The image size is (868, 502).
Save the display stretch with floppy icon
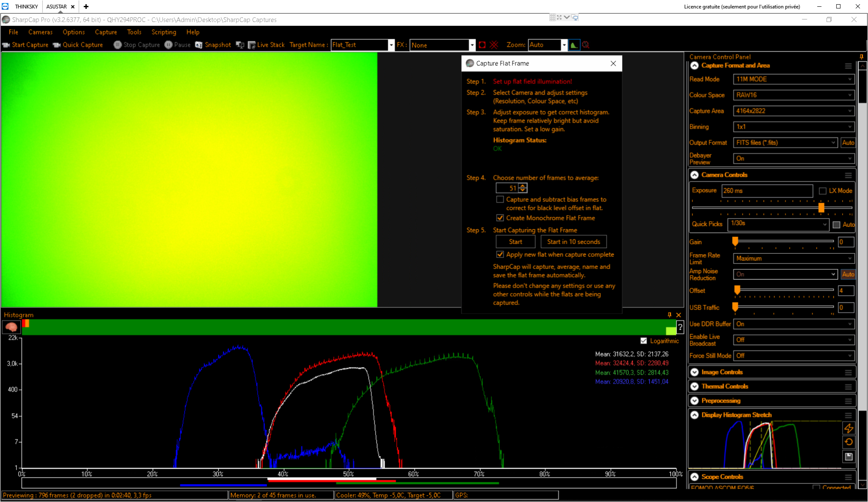click(849, 457)
